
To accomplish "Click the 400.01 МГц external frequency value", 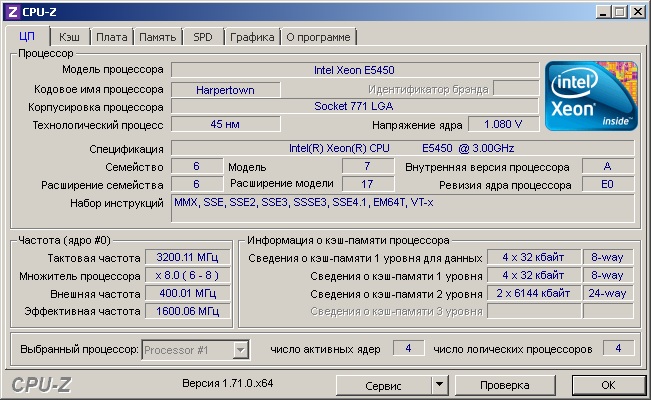I will click(x=188, y=293).
